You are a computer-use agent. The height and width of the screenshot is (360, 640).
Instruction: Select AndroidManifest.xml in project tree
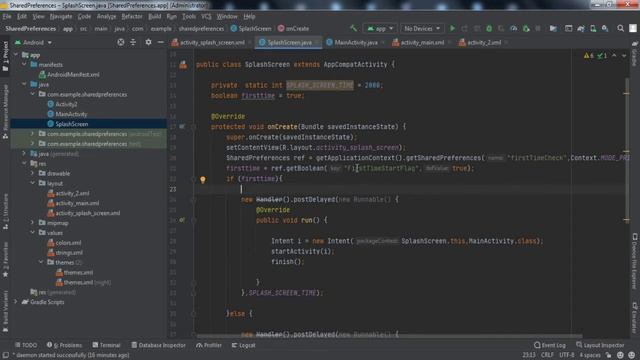pyautogui.click(x=69, y=74)
